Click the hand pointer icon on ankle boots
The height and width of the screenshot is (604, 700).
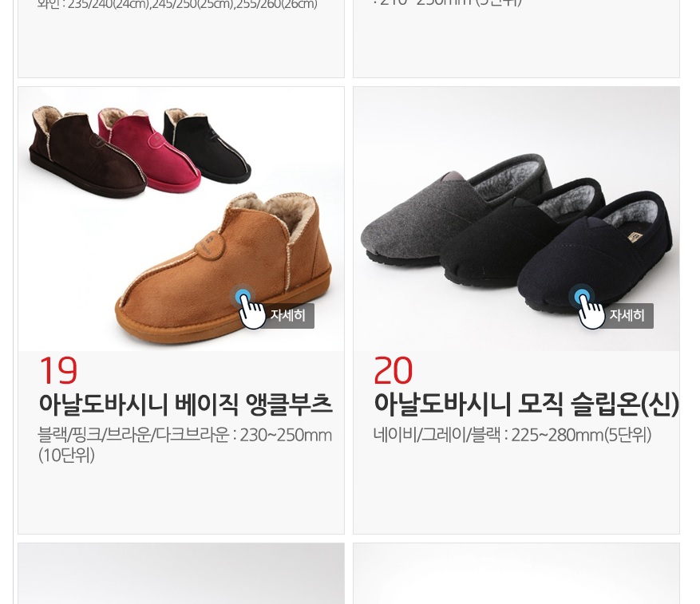(249, 306)
